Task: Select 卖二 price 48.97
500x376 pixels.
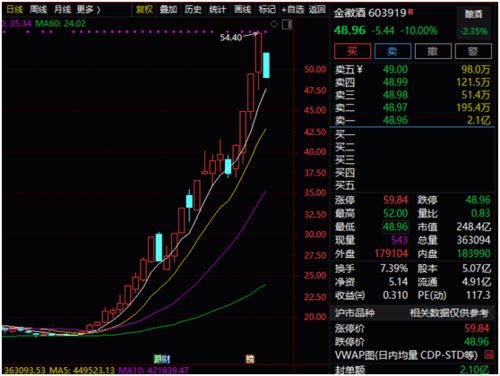Action: tap(395, 107)
